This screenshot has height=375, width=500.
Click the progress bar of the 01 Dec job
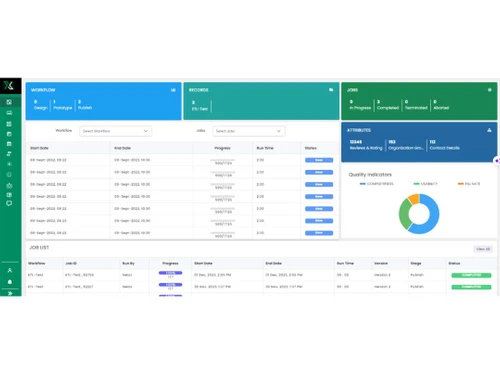[x=170, y=273]
